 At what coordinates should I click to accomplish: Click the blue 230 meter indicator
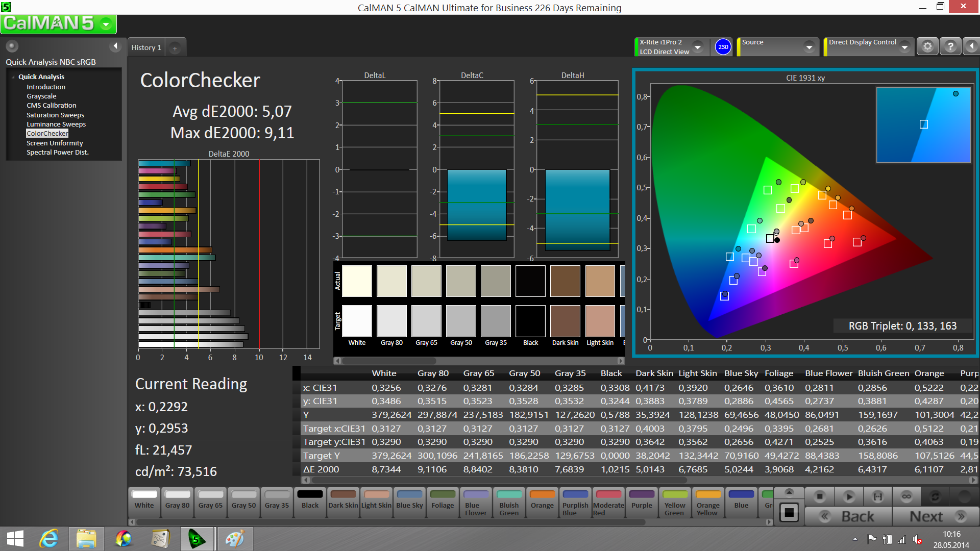pos(723,47)
